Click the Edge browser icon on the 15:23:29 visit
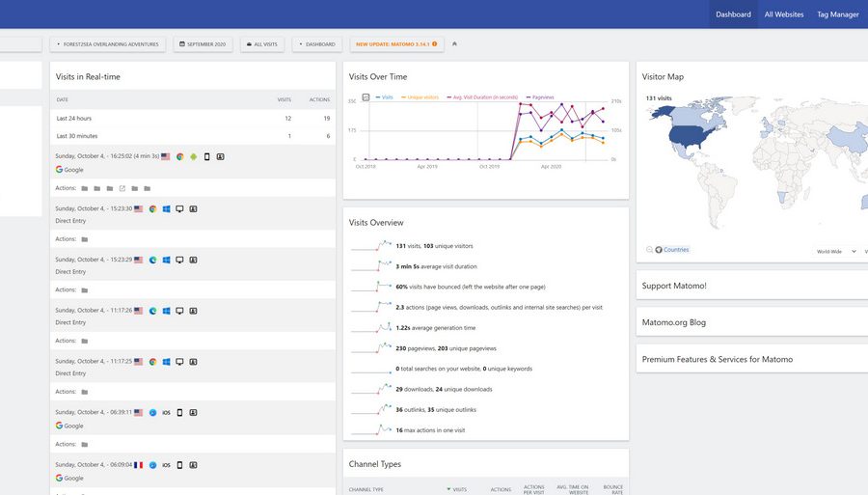The width and height of the screenshot is (868, 495). (152, 260)
